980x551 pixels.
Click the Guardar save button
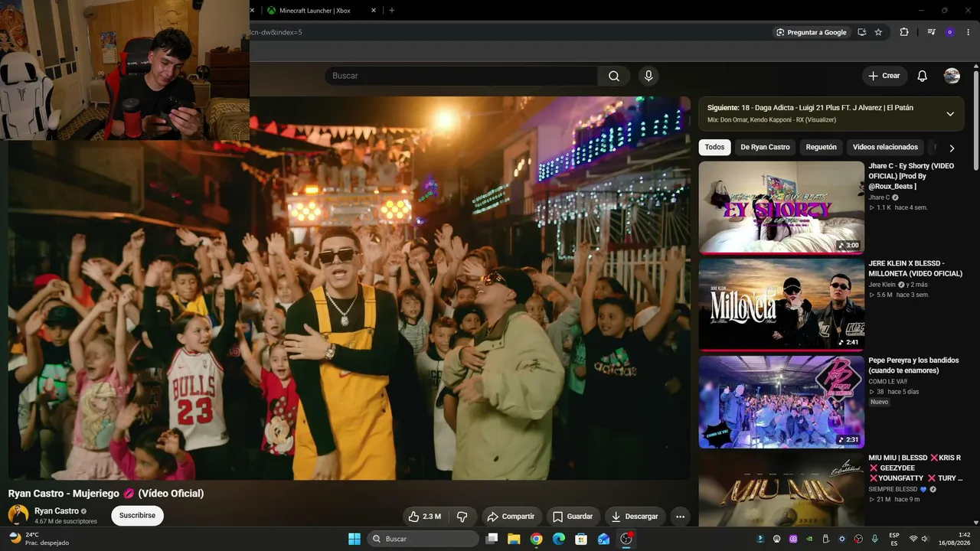pyautogui.click(x=573, y=517)
